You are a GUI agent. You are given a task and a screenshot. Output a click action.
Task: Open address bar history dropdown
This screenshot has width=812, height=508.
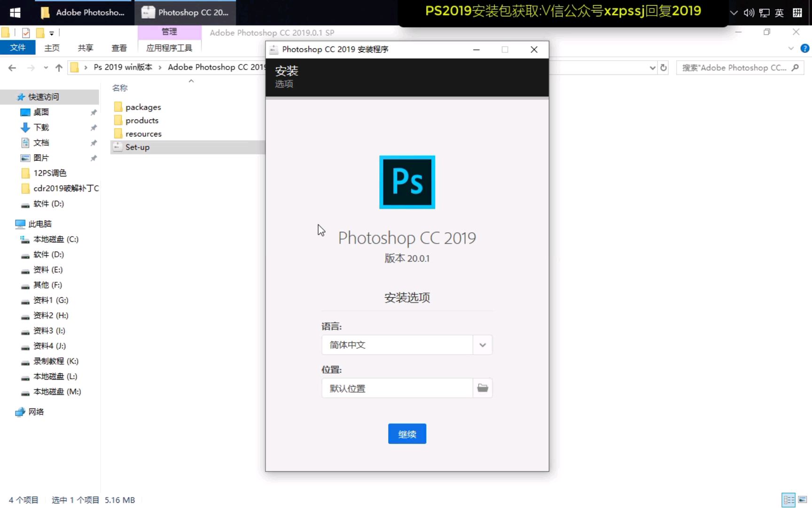click(652, 68)
